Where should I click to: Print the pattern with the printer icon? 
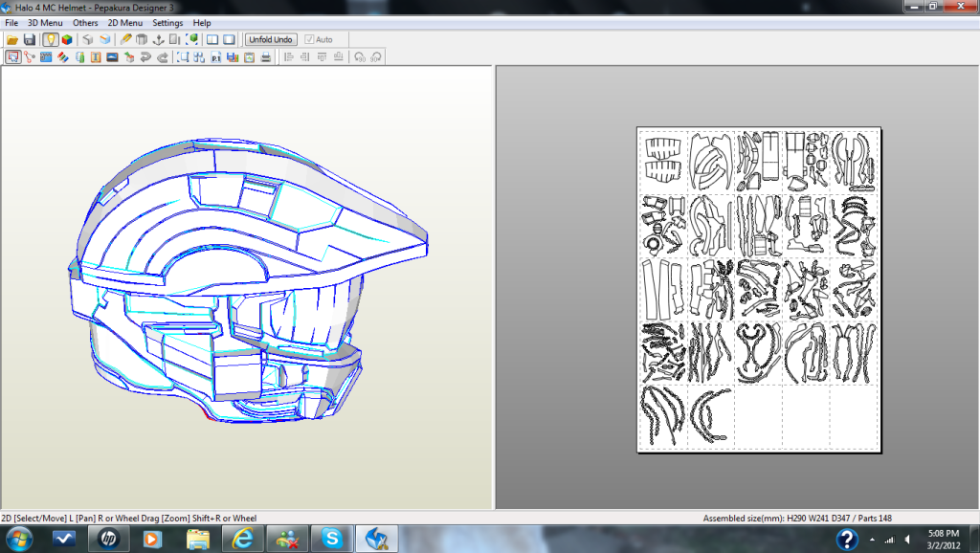click(266, 56)
